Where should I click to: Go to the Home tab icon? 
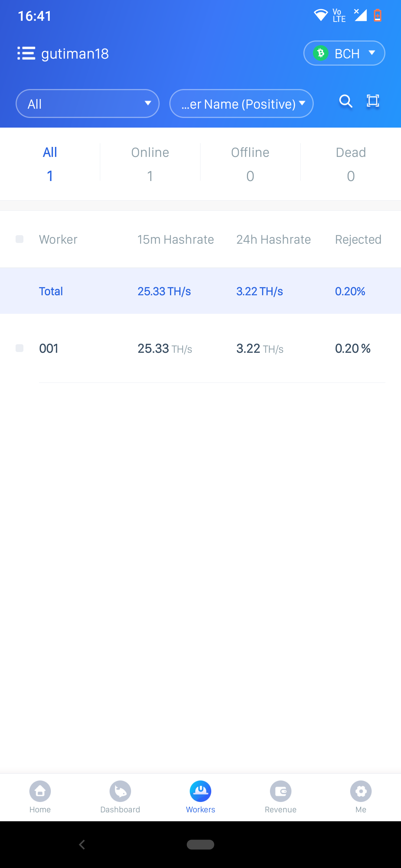point(40,791)
